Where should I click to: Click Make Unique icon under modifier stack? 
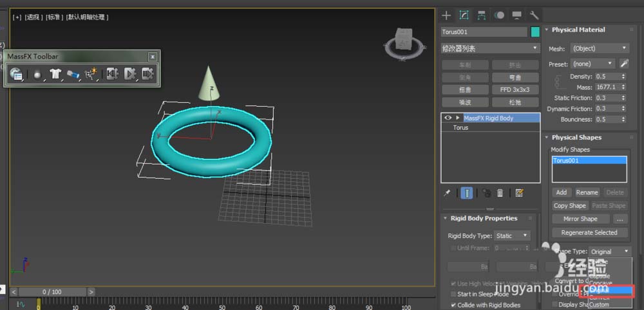point(487,193)
